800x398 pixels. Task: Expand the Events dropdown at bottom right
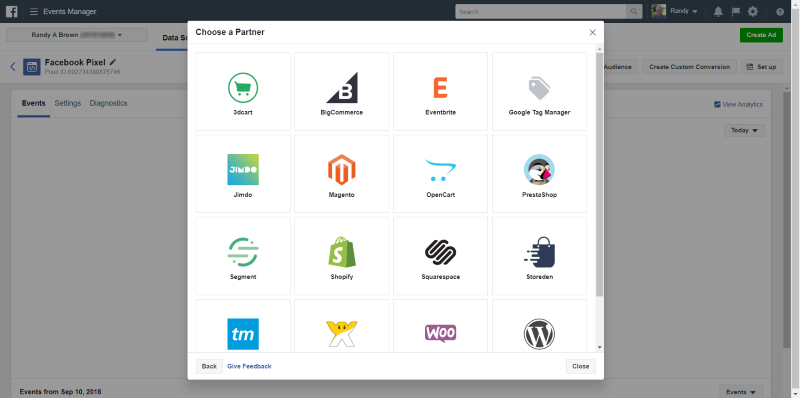coord(741,391)
